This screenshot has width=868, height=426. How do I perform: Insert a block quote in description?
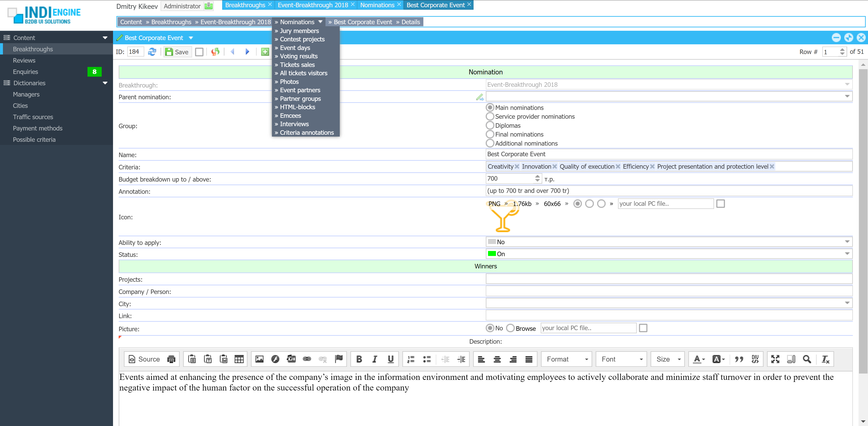[x=739, y=359]
